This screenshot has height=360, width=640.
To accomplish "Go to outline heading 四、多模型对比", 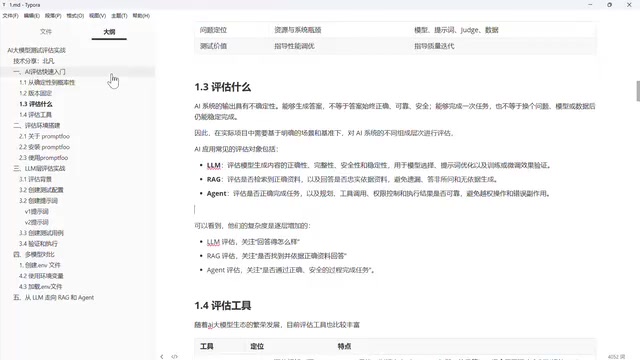I will 33,254.
